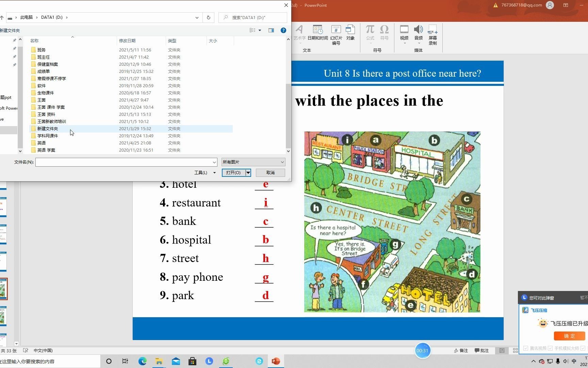Expand the Video dropdown arrow
The image size is (588, 368).
point(404,43)
